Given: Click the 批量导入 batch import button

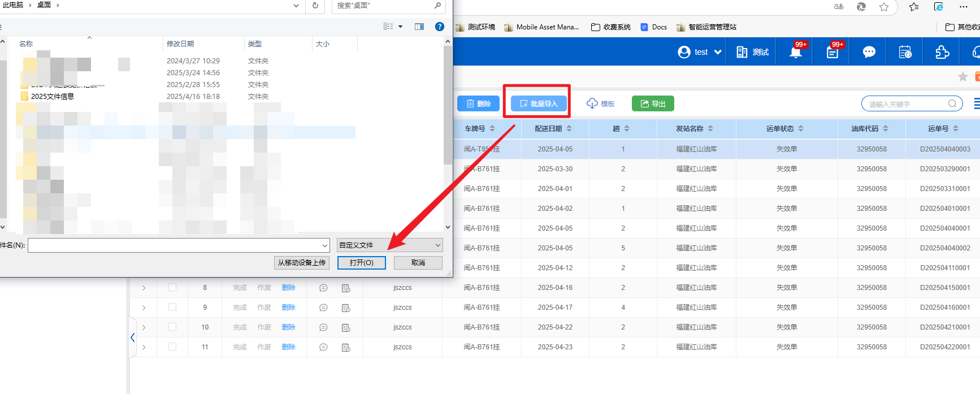Looking at the screenshot, I should click(539, 103).
